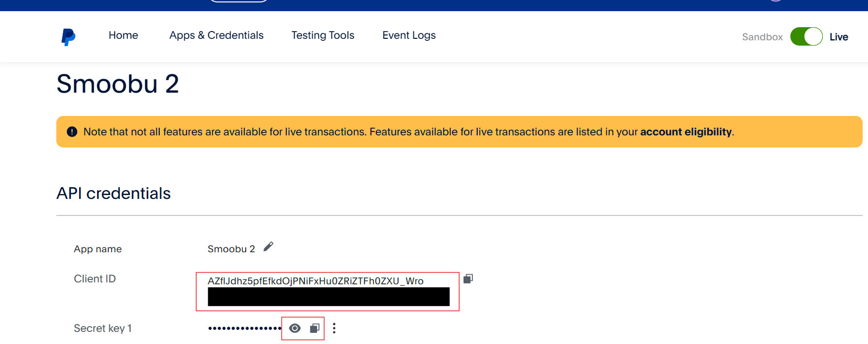Click the warning exclamation icon in banner
This screenshot has height=344, width=868.
[72, 132]
